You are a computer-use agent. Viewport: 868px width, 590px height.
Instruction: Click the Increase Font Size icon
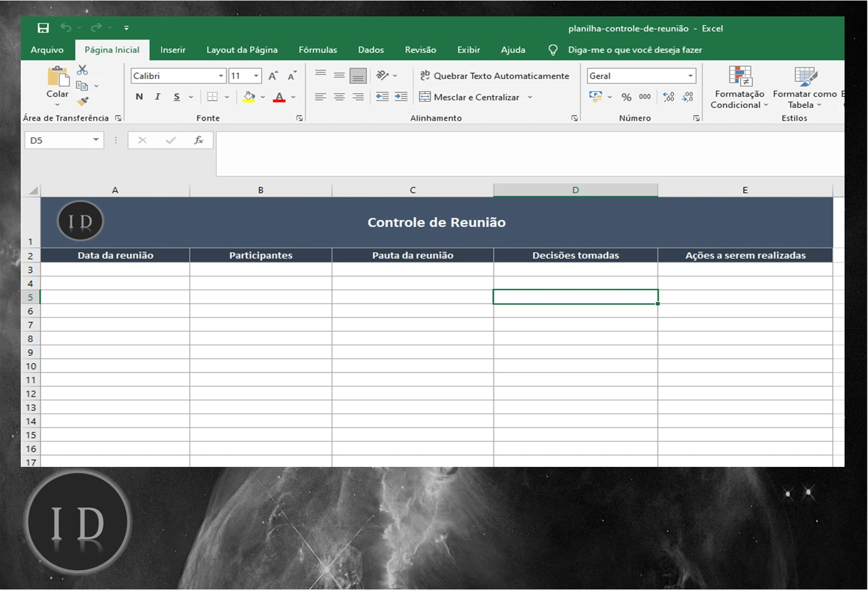(x=273, y=76)
